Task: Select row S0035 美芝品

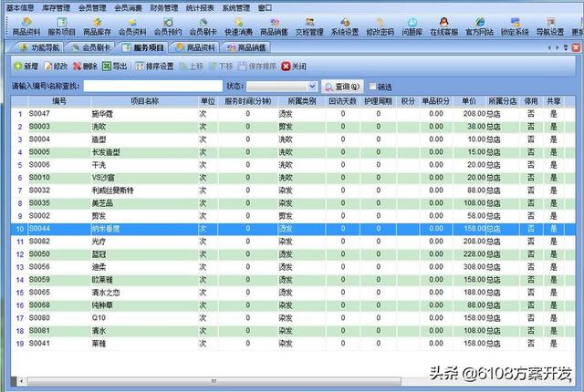Action: 293,203
